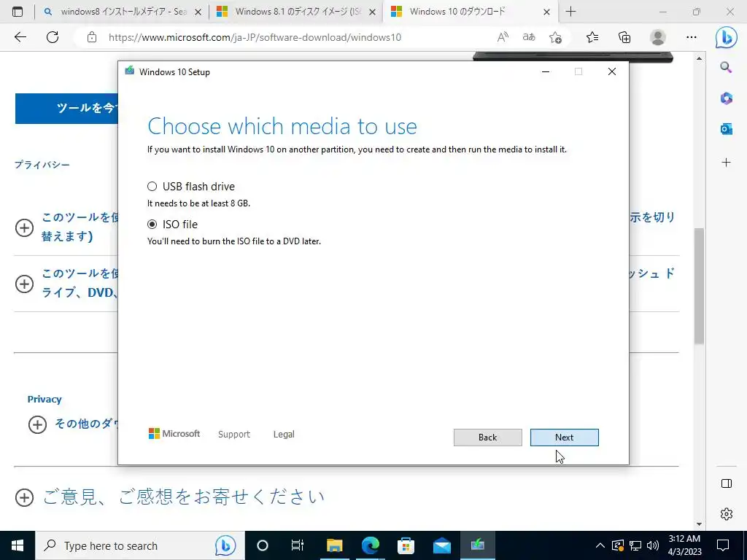
Task: Click the blue download tool button
Action: [x=66, y=108]
